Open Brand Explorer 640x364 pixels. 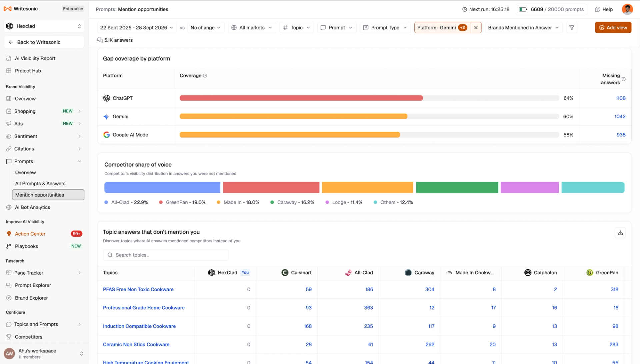[31, 298]
